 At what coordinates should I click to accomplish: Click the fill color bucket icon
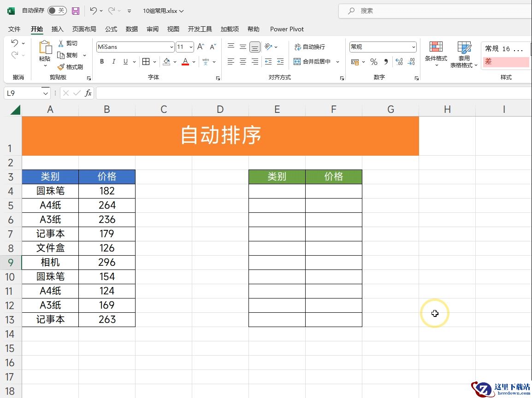coord(166,61)
